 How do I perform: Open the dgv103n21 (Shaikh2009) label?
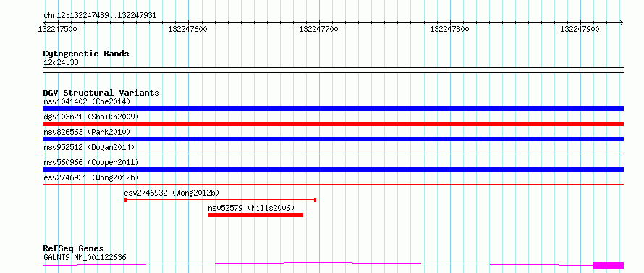point(91,117)
